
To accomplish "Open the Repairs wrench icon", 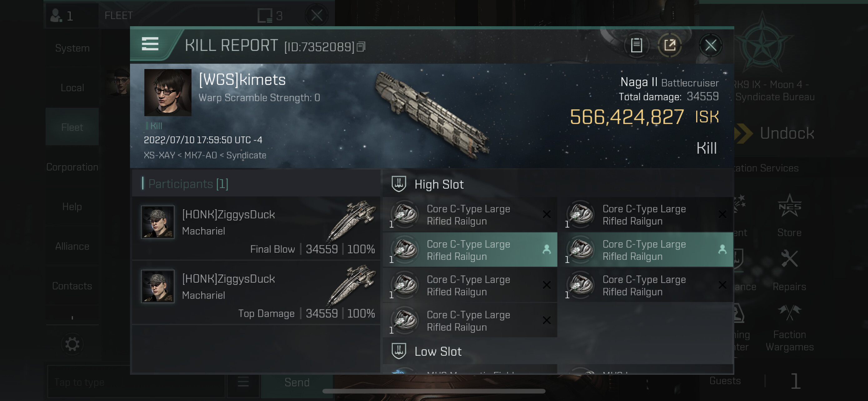I will pos(789,259).
